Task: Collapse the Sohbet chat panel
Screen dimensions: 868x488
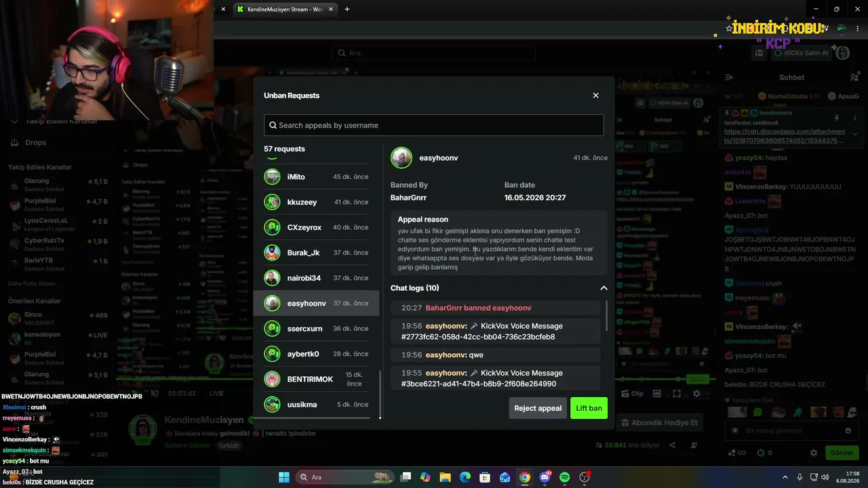Action: pos(728,77)
